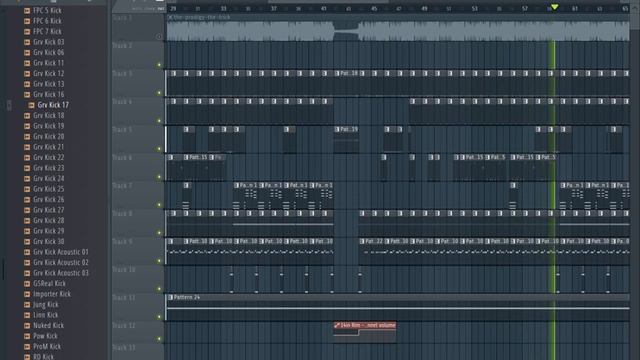Select Grv Kick 11 in browser list
This screenshot has height=360, width=640.
pos(49,63)
